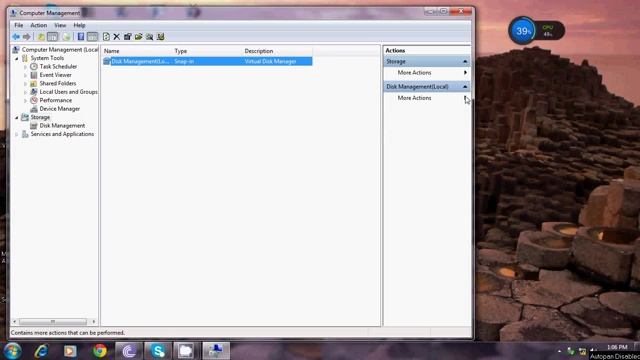The width and height of the screenshot is (640, 360).
Task: Launch Internet Explorer from the taskbar
Action: click(41, 351)
